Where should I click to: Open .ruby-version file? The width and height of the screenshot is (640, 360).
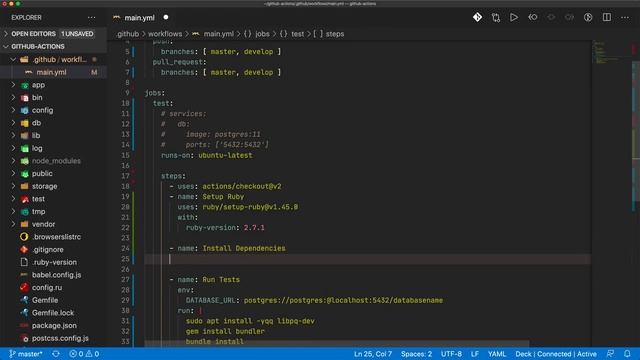click(53, 262)
